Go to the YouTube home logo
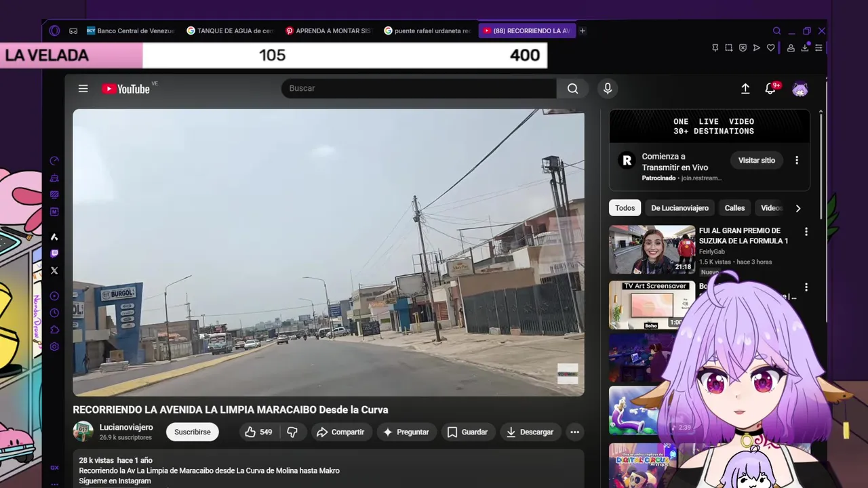Screen dimensions: 868x488 [126, 89]
